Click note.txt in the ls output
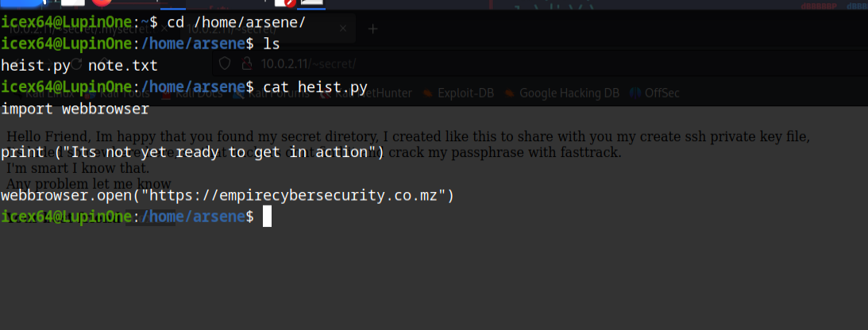The height and width of the screenshot is (330, 868). point(123,66)
